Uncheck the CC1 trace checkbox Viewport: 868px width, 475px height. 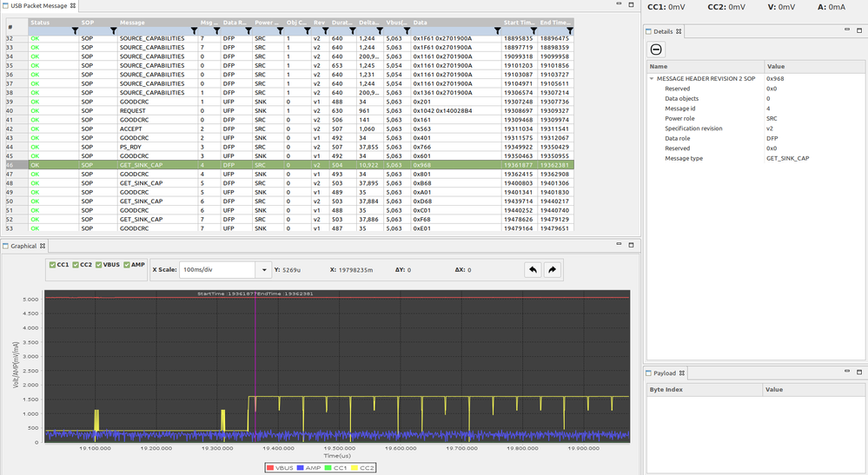[x=53, y=265]
